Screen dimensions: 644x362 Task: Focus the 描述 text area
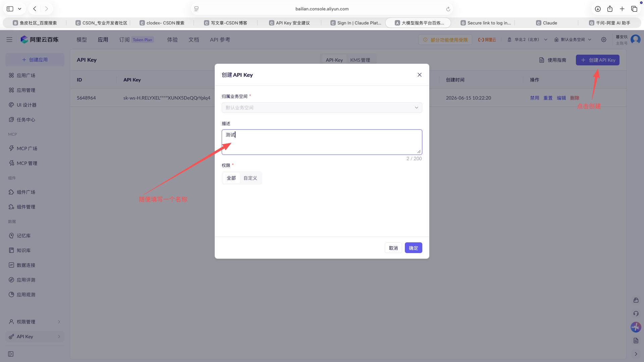click(322, 142)
